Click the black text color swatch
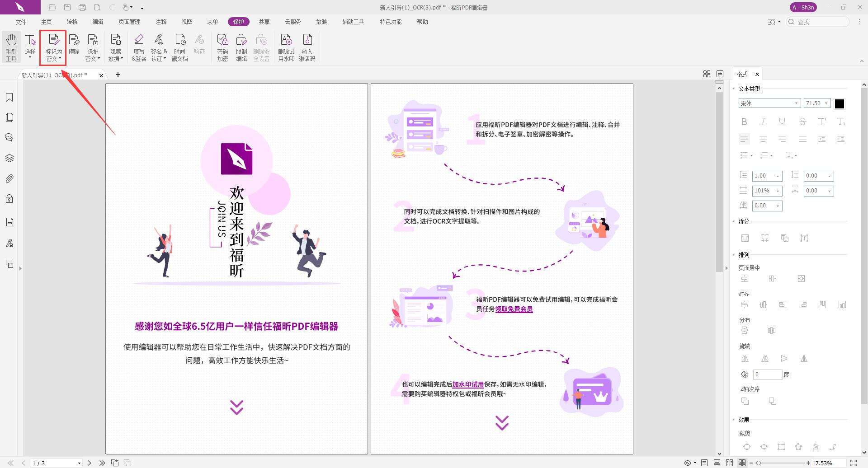Image resolution: width=868 pixels, height=468 pixels. click(x=840, y=104)
